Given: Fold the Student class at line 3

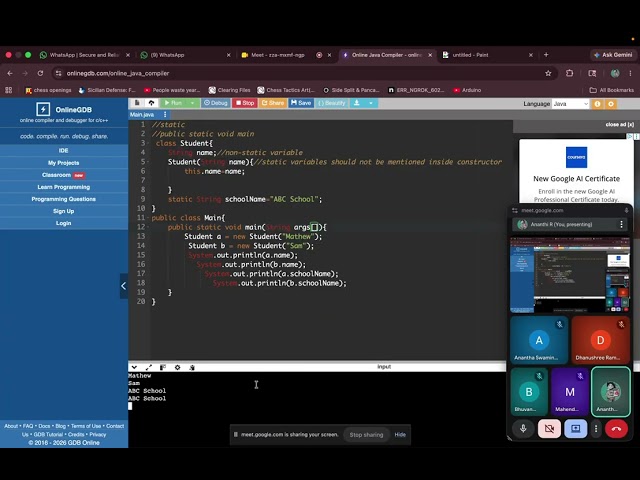Looking at the screenshot, I should (x=149, y=143).
